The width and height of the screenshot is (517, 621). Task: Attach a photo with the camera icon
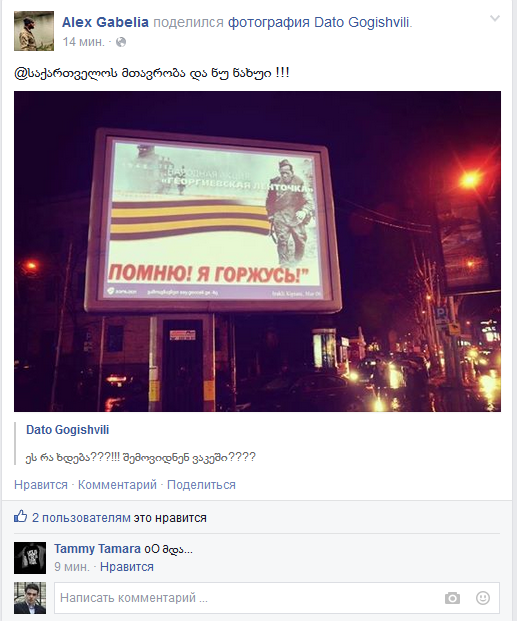click(x=452, y=598)
